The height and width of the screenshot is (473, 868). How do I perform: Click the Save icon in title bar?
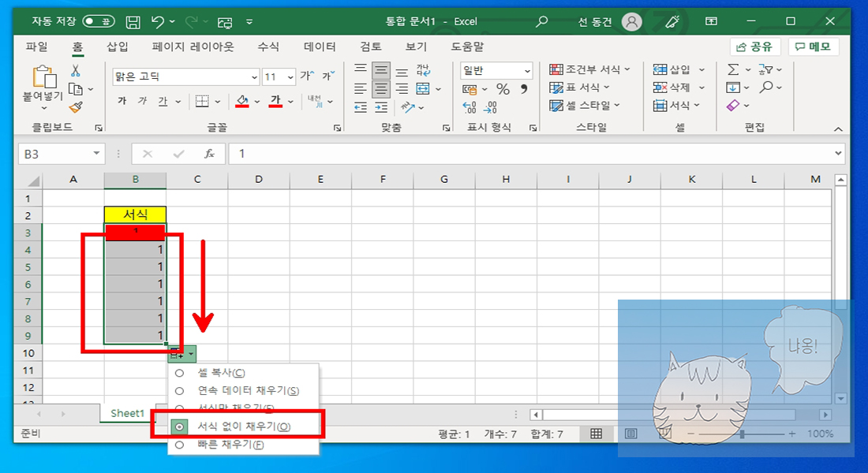133,21
